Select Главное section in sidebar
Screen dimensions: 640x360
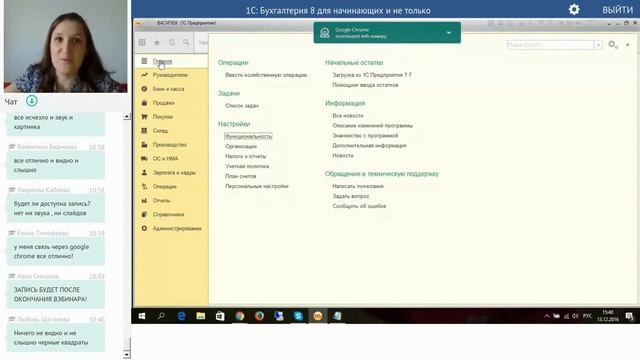click(171, 61)
